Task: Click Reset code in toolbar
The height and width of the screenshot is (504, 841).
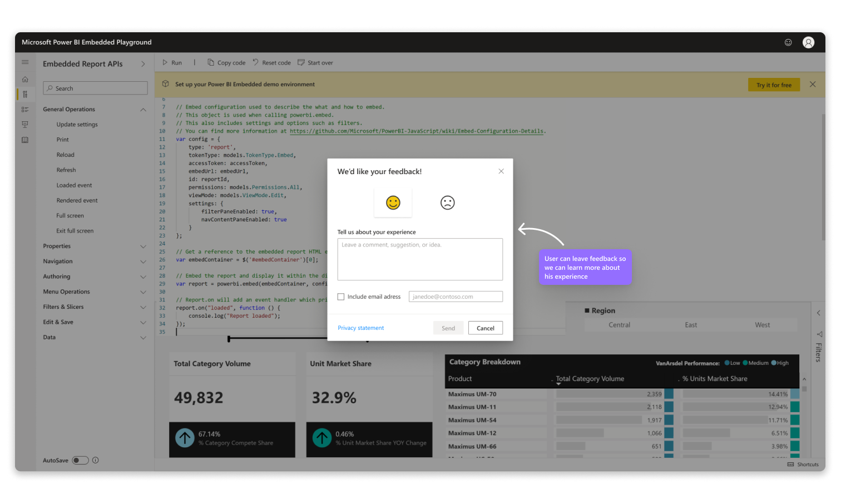Action: (x=271, y=63)
